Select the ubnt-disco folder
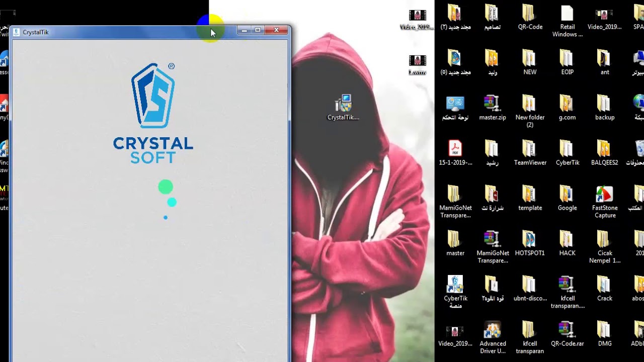Screen dimensions: 644x362 click(530, 289)
